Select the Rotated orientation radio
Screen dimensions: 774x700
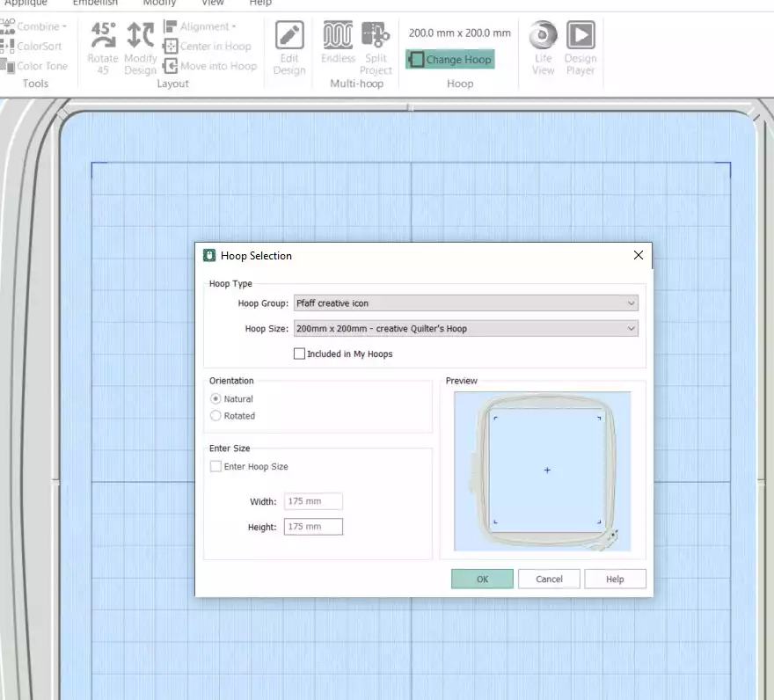[x=215, y=416]
